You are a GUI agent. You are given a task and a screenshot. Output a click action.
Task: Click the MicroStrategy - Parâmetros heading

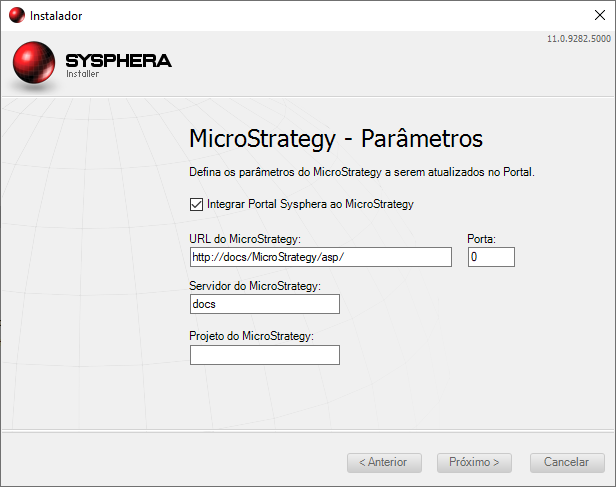(336, 139)
